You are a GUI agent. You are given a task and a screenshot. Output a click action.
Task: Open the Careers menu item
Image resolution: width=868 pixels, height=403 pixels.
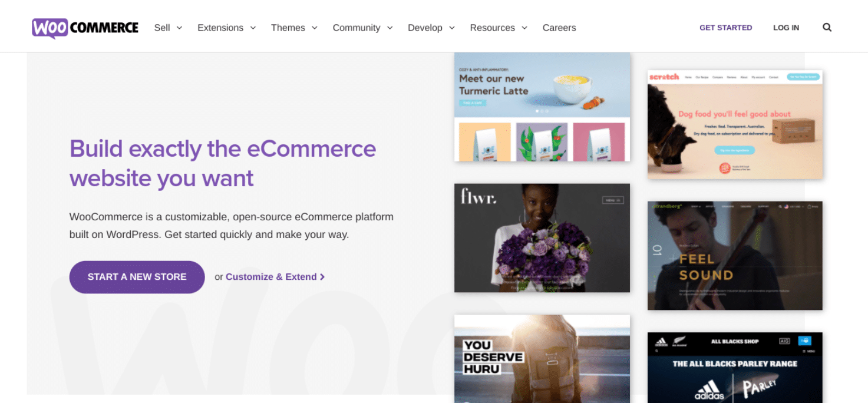click(559, 27)
